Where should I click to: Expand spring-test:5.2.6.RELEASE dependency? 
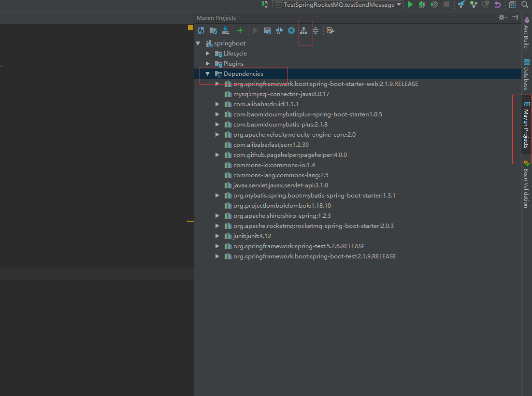pyautogui.click(x=217, y=246)
